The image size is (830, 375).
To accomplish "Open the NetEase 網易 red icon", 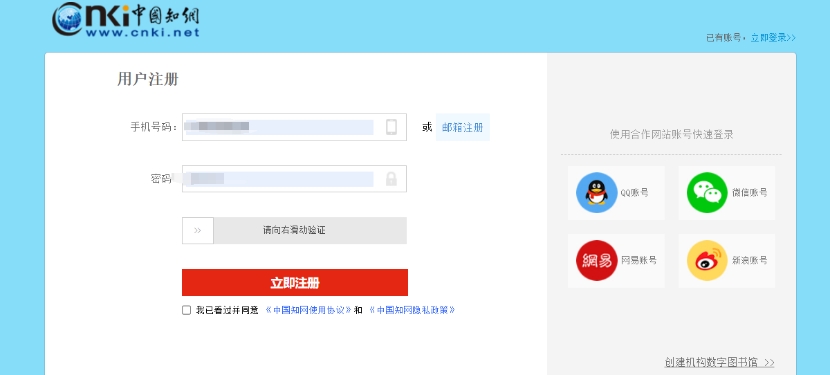I will tap(597, 261).
